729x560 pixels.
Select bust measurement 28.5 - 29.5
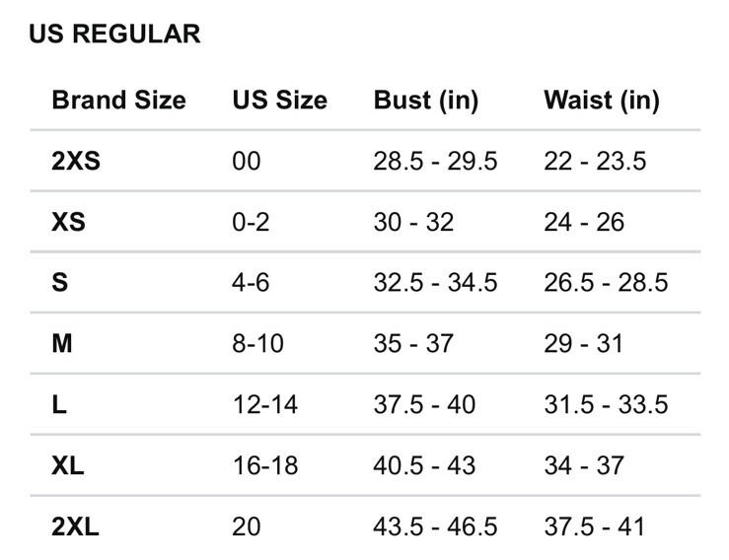(x=436, y=162)
